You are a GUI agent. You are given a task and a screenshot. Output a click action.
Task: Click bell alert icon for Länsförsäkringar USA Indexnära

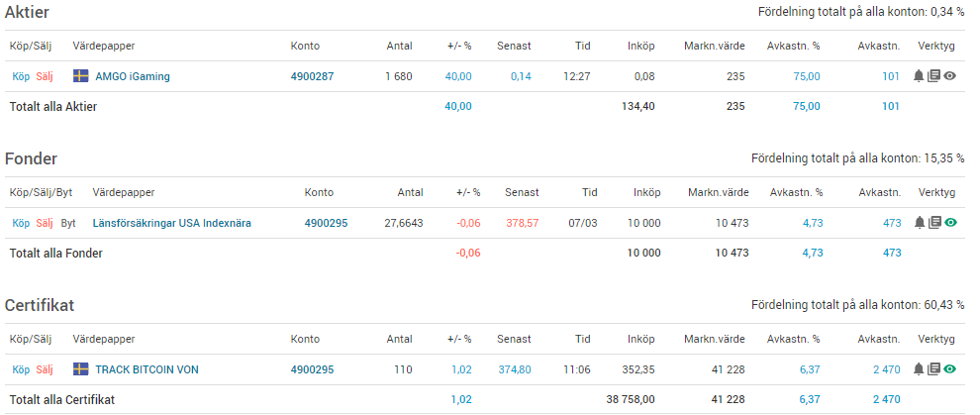pos(919,223)
